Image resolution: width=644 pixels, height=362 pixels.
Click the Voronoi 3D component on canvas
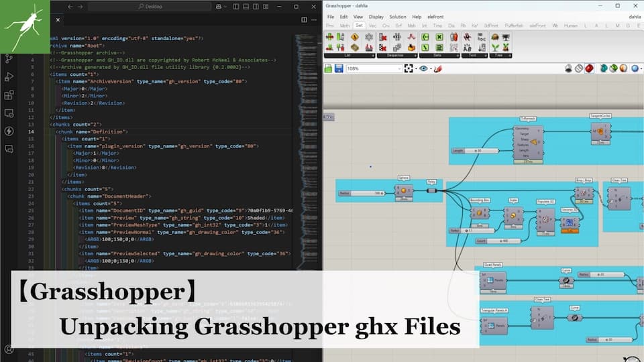tap(570, 223)
